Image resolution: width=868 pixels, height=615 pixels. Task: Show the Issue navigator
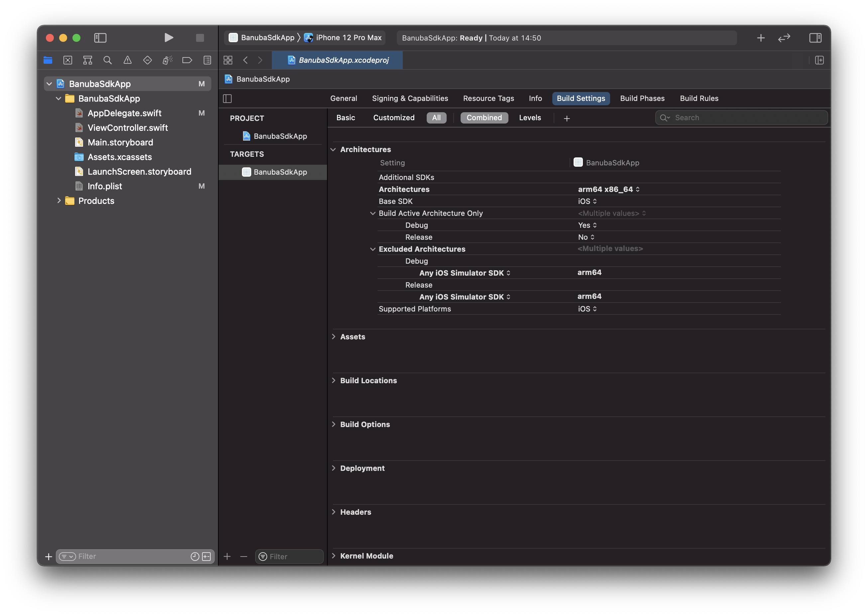128,60
